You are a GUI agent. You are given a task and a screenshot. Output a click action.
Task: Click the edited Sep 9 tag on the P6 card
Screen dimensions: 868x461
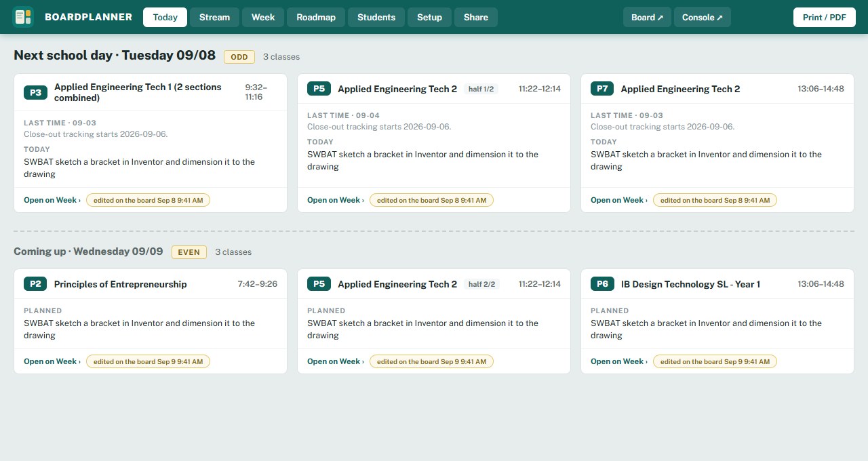[x=715, y=361]
